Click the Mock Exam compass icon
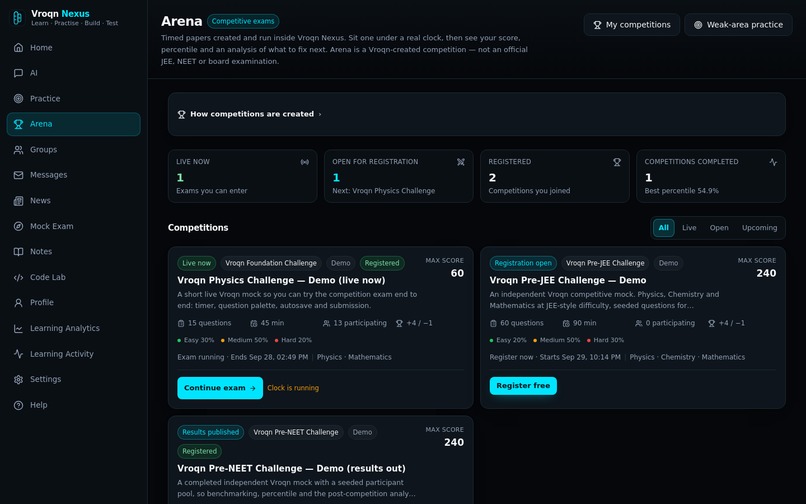 (19, 226)
